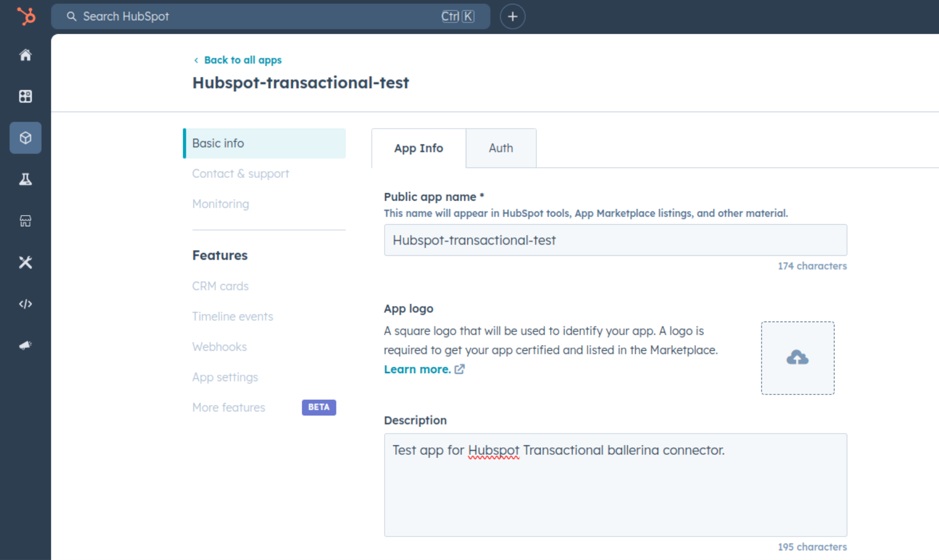Click the external link icon beside Learn more

click(459, 369)
